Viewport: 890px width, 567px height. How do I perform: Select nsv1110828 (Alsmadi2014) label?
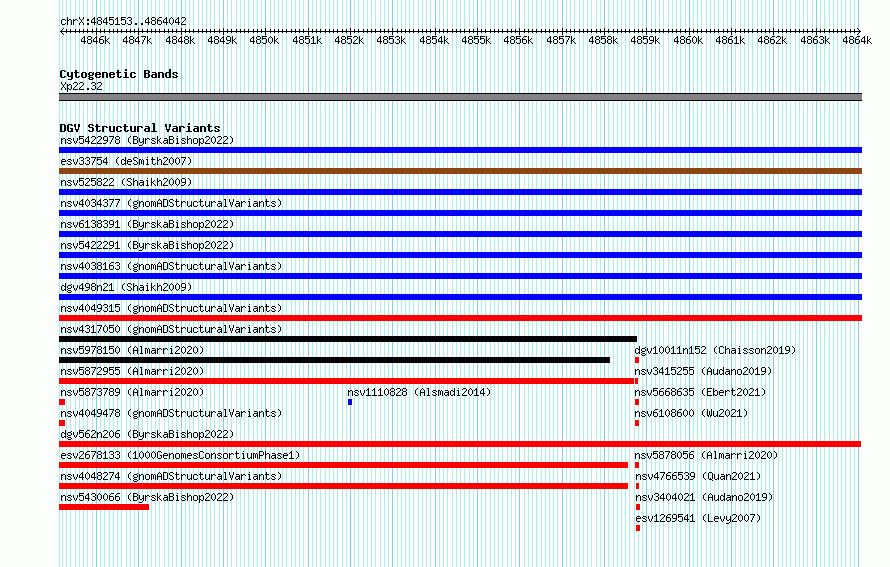coord(419,392)
